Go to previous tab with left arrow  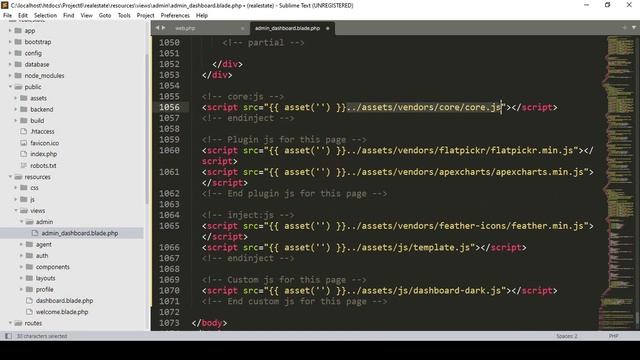tap(157, 28)
